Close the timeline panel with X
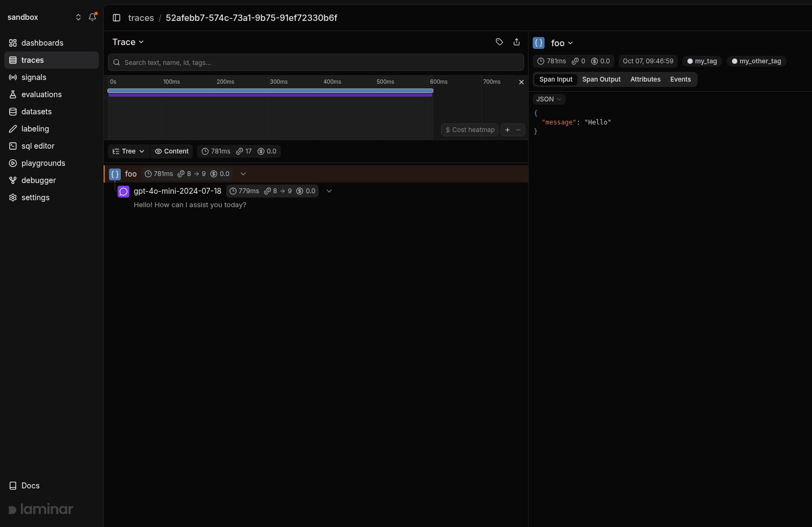Image resolution: width=812 pixels, height=527 pixels. tap(521, 82)
